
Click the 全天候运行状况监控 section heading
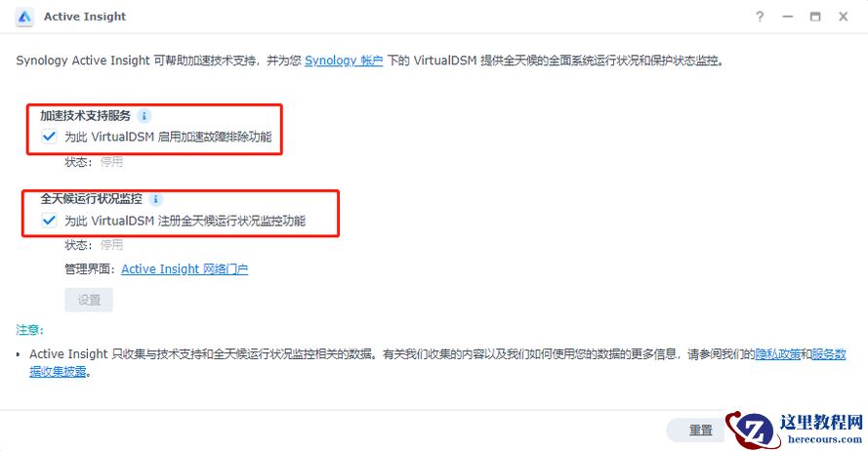pyautogui.click(x=92, y=199)
